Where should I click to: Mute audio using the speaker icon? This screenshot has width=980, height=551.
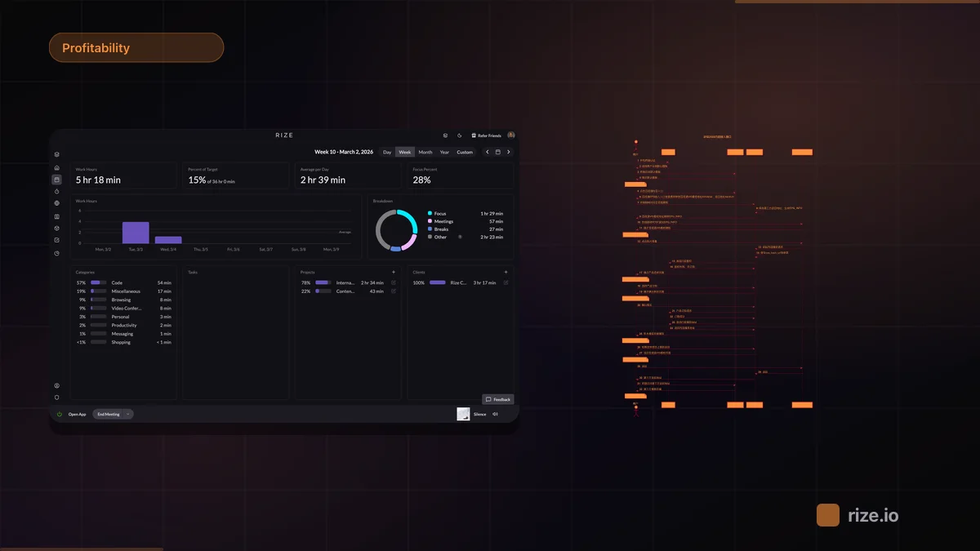[495, 414]
